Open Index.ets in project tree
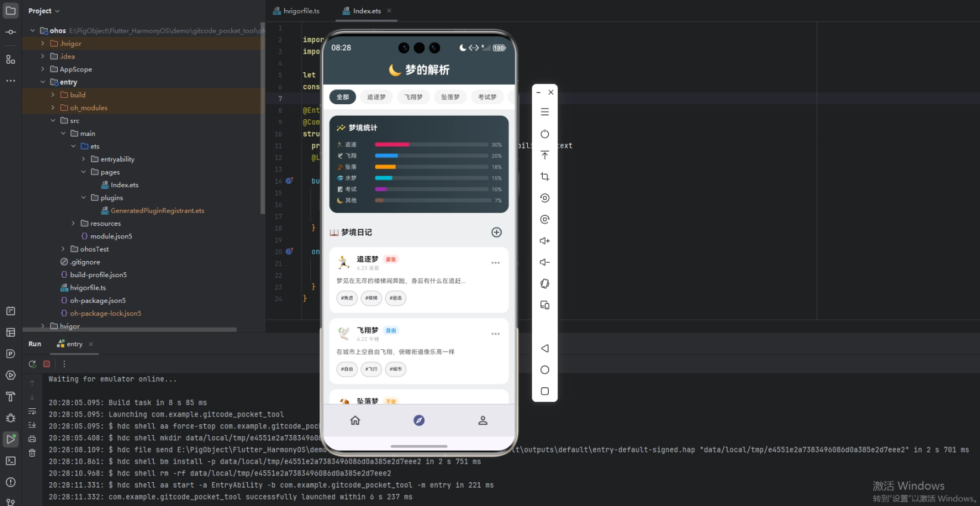Viewport: 980px width, 506px height. pyautogui.click(x=120, y=185)
